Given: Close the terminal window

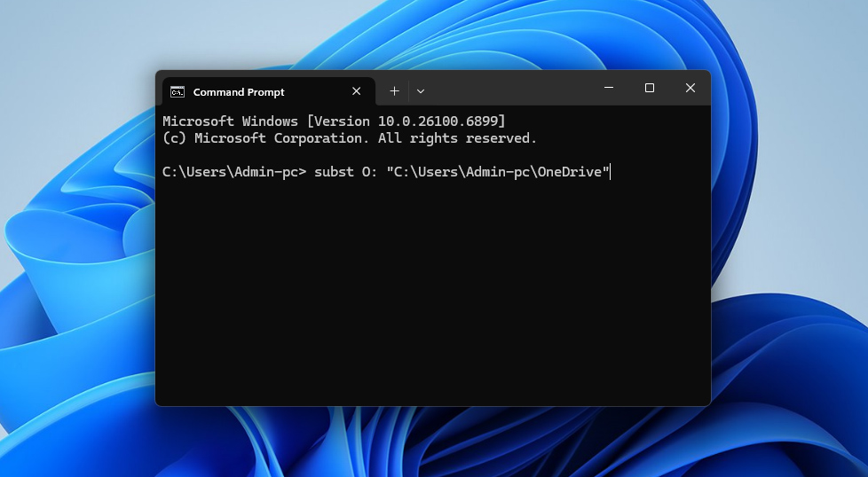Looking at the screenshot, I should pos(690,88).
